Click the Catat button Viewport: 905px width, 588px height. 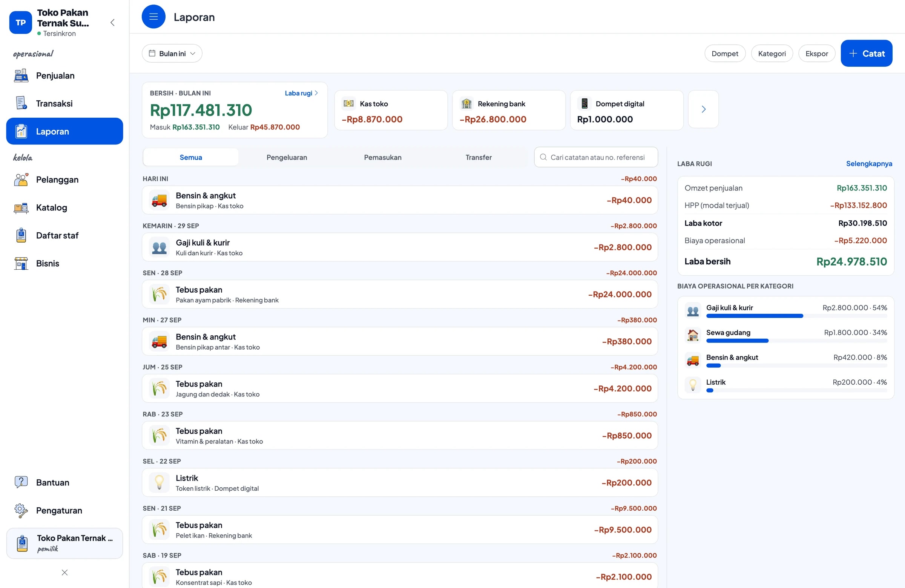coord(866,54)
